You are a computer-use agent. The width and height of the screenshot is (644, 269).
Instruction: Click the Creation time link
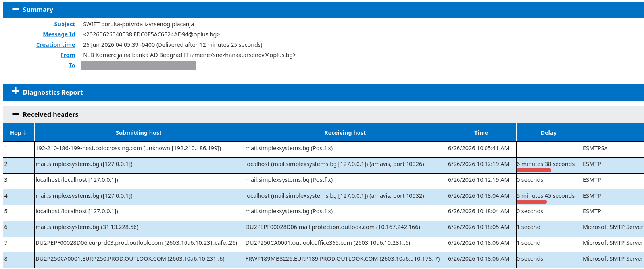[x=56, y=45]
